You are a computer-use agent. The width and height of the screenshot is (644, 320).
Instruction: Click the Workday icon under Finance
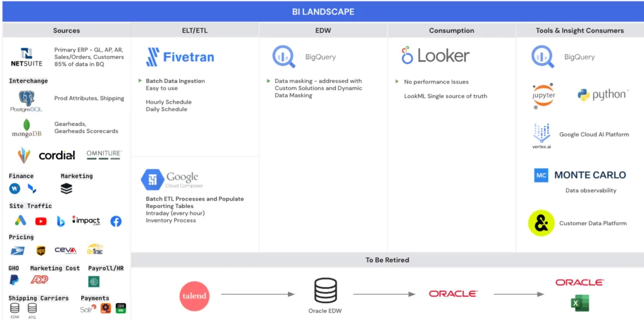(x=15, y=189)
